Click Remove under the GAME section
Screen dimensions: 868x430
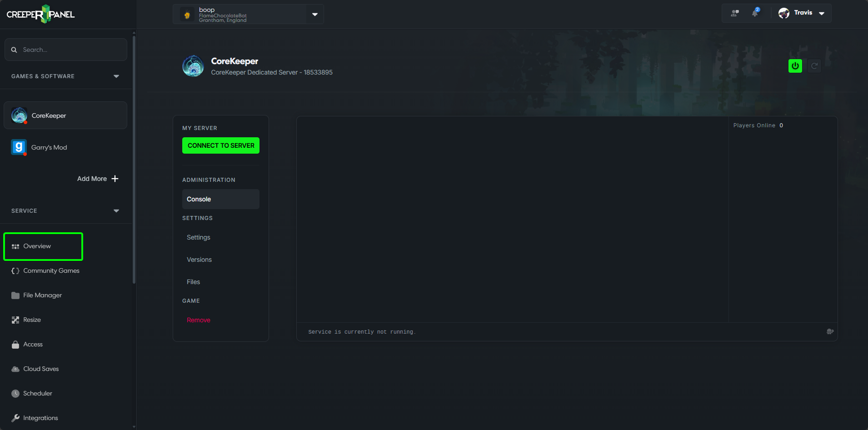[198, 320]
